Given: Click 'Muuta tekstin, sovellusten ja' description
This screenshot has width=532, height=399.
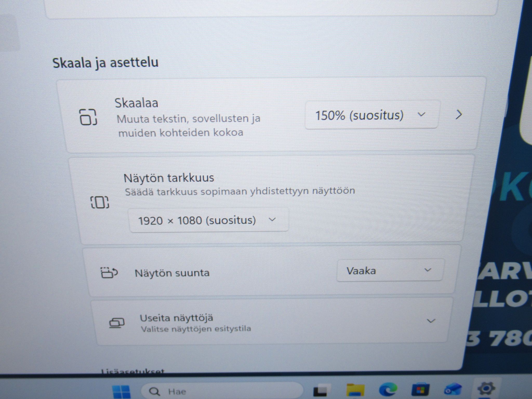Looking at the screenshot, I should click(188, 119).
